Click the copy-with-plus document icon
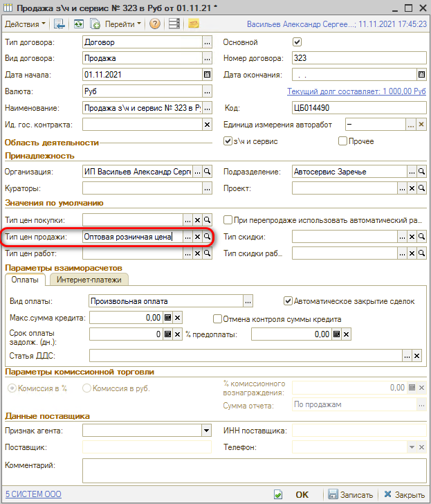 (x=95, y=24)
